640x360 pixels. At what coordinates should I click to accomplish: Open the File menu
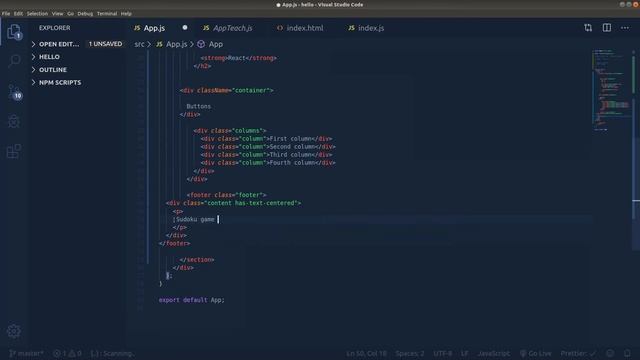(x=6, y=13)
